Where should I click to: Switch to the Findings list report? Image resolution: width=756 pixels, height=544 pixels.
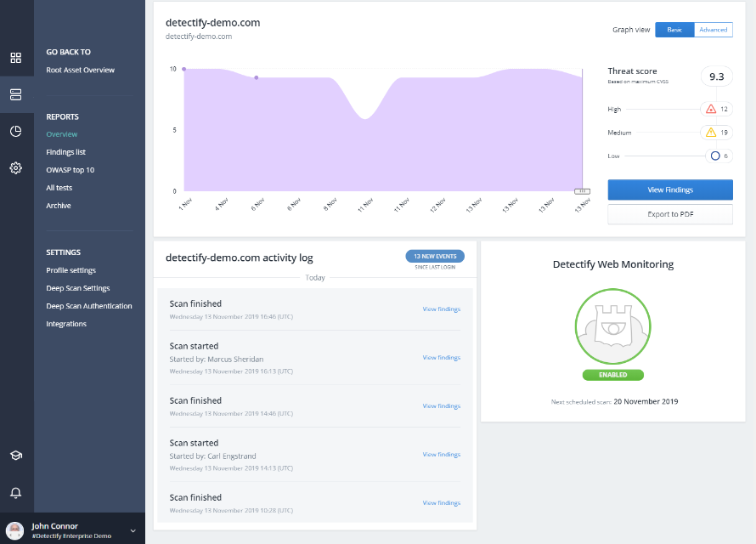[67, 151]
